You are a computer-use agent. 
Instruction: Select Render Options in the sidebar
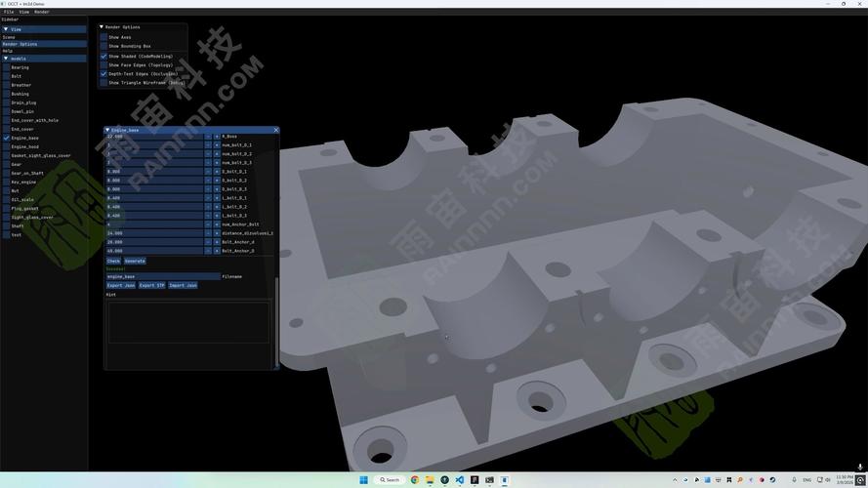43,44
